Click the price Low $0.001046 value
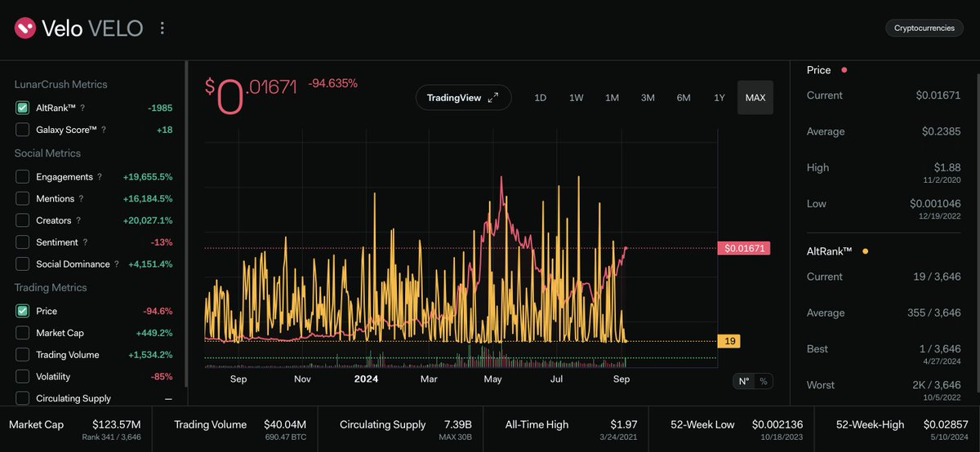 [x=935, y=204]
